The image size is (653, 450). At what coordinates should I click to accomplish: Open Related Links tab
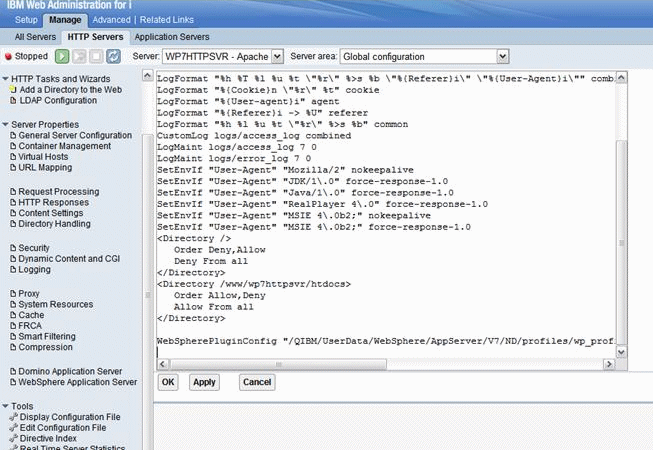pos(167,20)
